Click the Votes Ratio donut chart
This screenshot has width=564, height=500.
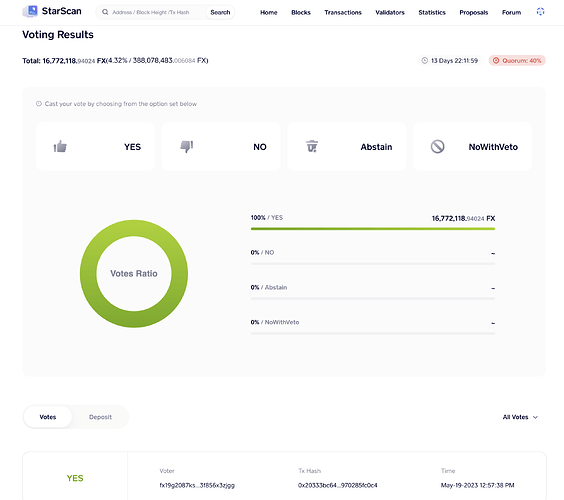[x=134, y=274]
